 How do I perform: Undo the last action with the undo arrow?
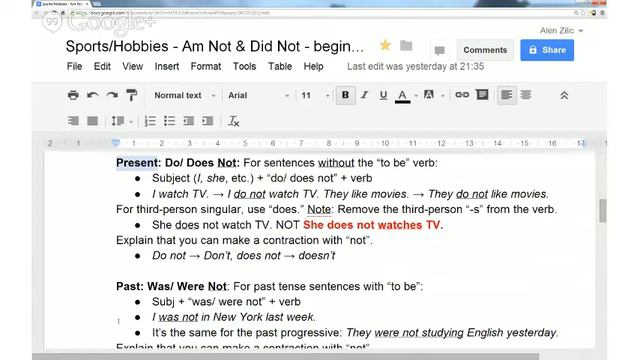tap(93, 95)
